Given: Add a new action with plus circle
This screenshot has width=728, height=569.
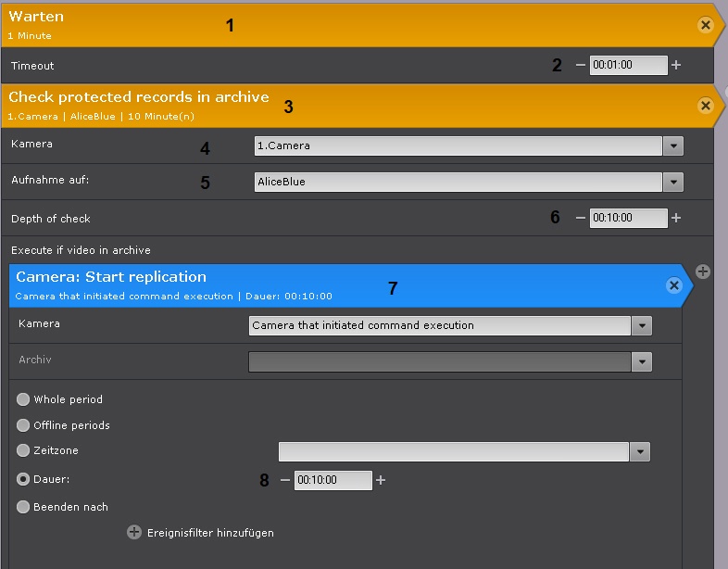Looking at the screenshot, I should 703,272.
